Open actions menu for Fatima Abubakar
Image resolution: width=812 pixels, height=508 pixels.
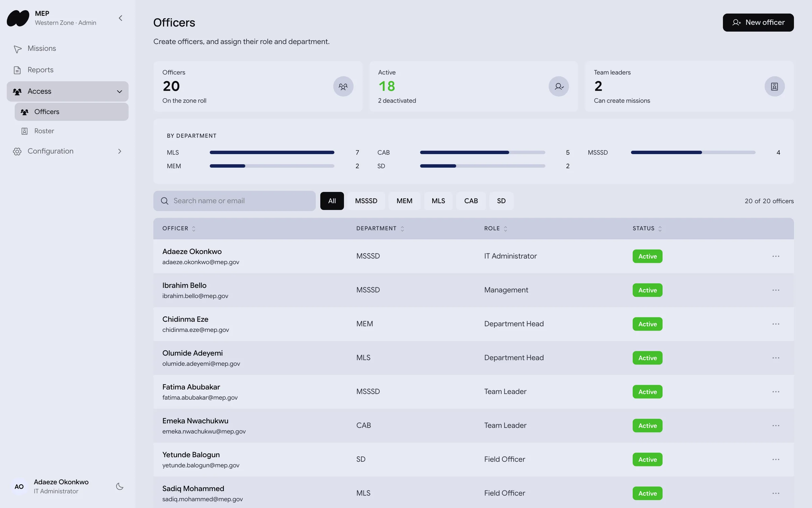point(775,392)
